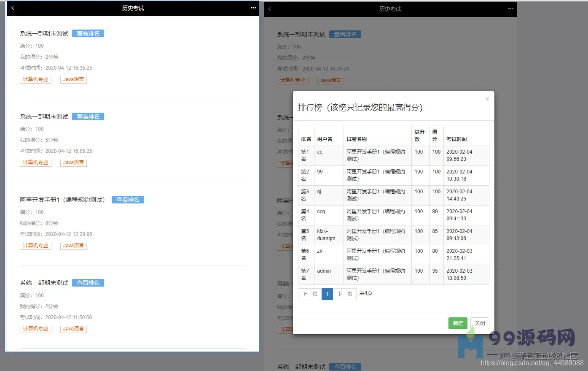Image resolution: width=588 pixels, height=371 pixels.
Task: Click 查看排名 button at bottom of right panel
Action: tap(345, 367)
